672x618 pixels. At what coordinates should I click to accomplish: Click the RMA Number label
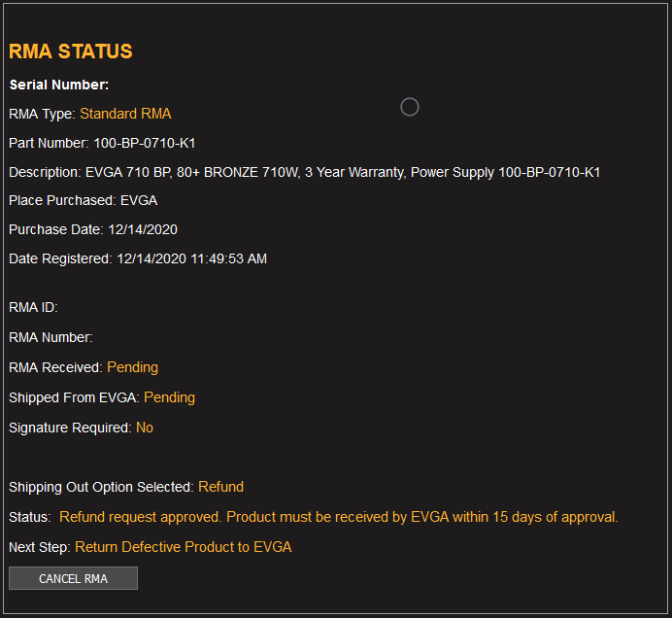tap(51, 337)
